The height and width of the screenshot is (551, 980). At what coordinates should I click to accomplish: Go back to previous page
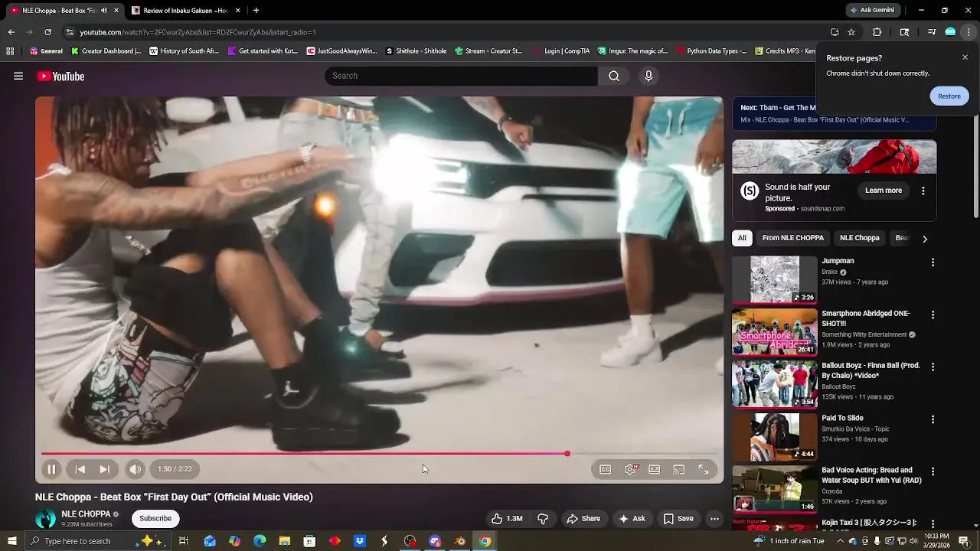click(11, 32)
